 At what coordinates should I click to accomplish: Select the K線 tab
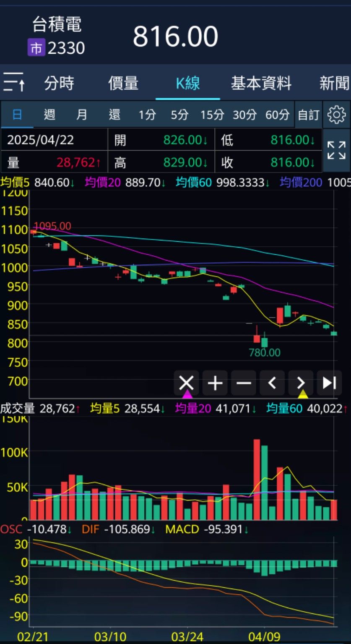pyautogui.click(x=188, y=83)
